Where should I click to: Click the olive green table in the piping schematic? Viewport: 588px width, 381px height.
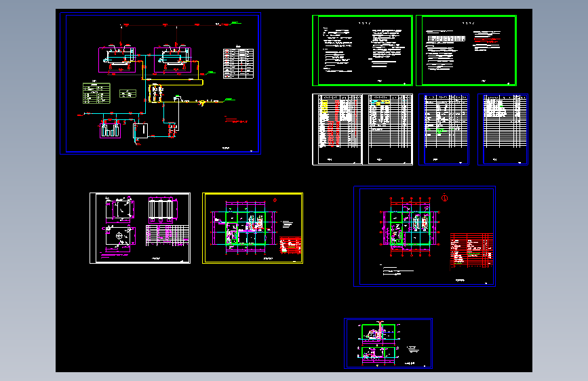pos(96,93)
